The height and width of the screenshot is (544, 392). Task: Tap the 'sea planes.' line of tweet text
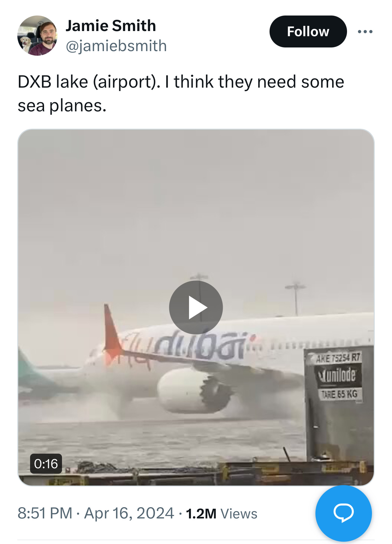coord(62,106)
